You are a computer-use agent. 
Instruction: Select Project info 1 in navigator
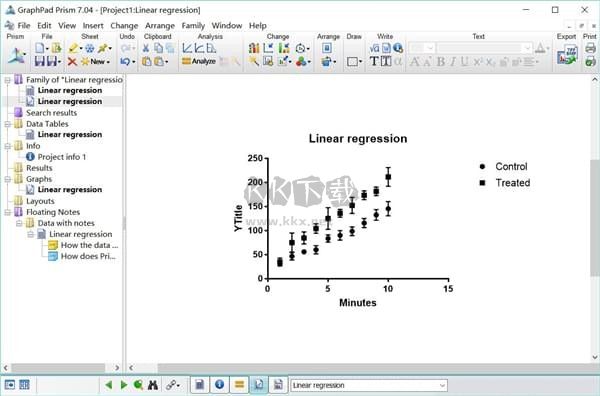click(62, 157)
